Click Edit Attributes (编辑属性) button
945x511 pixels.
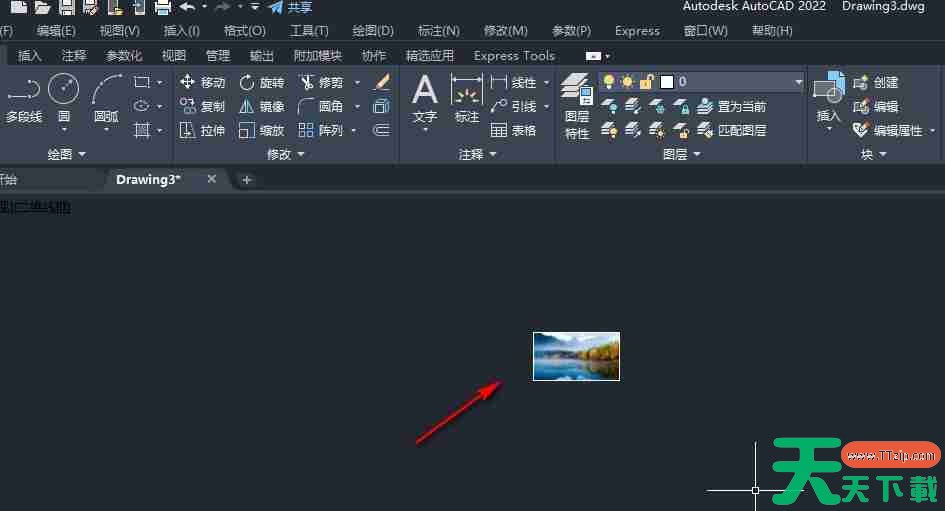[888, 130]
